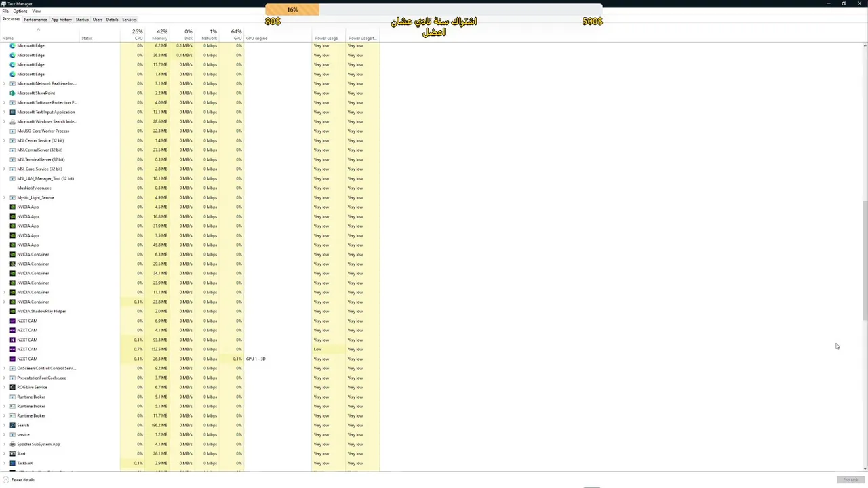Click the Mystic_Light_Service icon
The width and height of the screenshot is (868, 488).
pos(12,197)
